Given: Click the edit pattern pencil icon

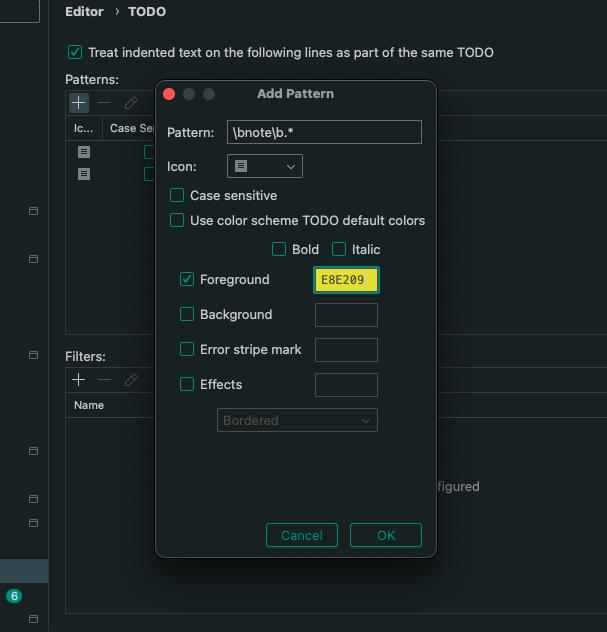Looking at the screenshot, I should 131,103.
